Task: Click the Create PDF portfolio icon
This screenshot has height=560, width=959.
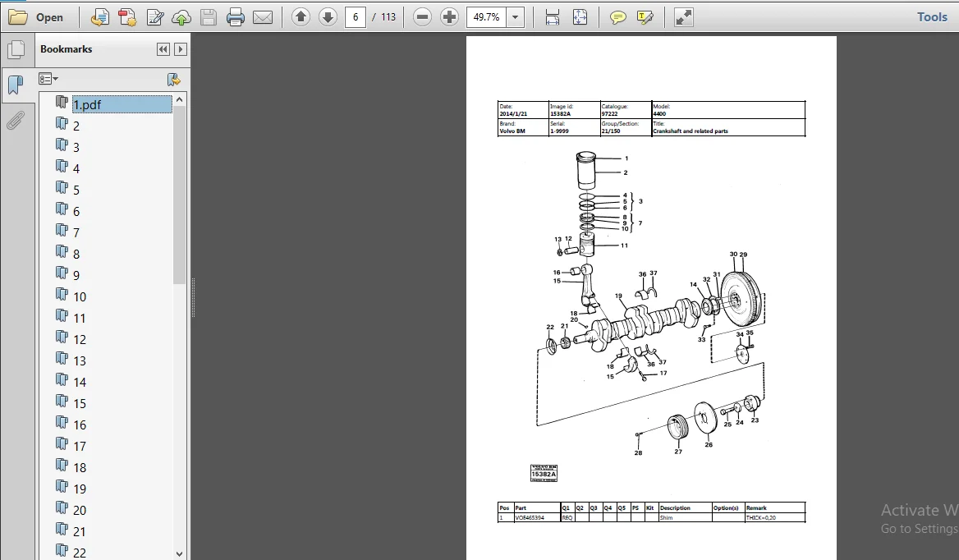Action: point(127,17)
